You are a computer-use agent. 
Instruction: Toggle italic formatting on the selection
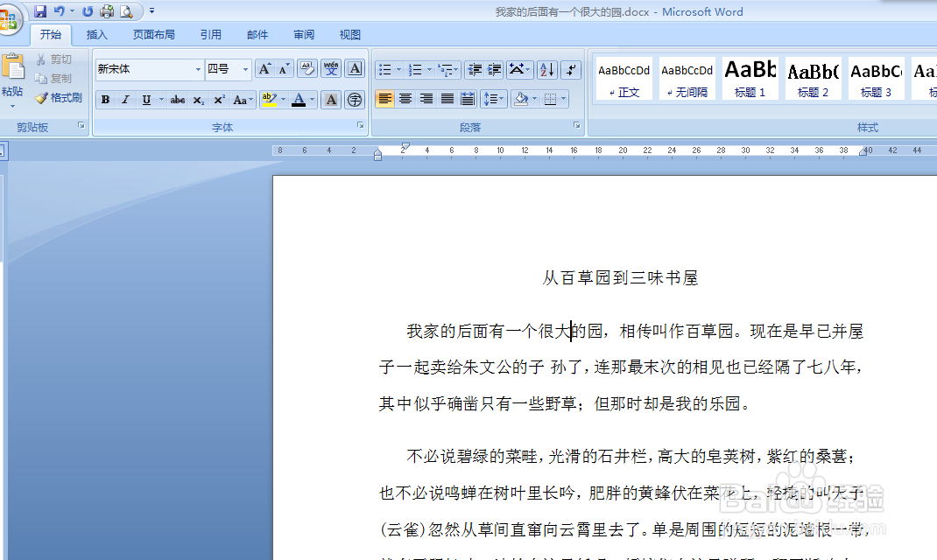(x=124, y=99)
